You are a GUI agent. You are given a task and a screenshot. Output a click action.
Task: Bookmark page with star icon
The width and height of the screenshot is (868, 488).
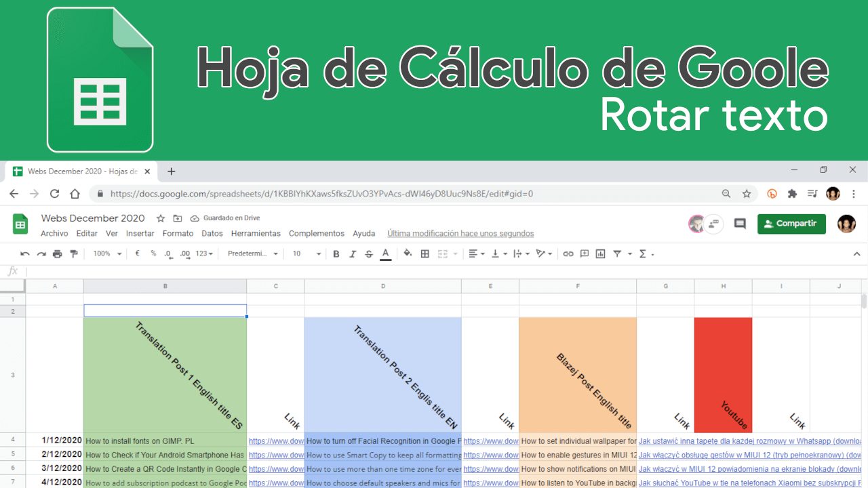point(747,194)
